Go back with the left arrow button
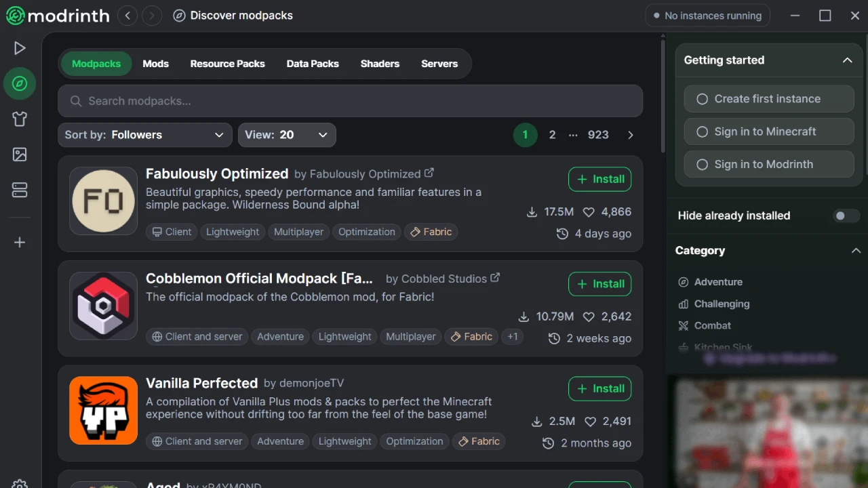The height and width of the screenshot is (488, 868). click(127, 16)
